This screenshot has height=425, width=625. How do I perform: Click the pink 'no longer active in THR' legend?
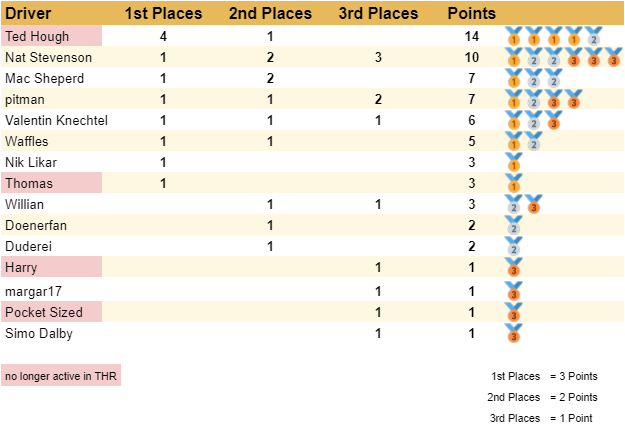[x=61, y=376]
